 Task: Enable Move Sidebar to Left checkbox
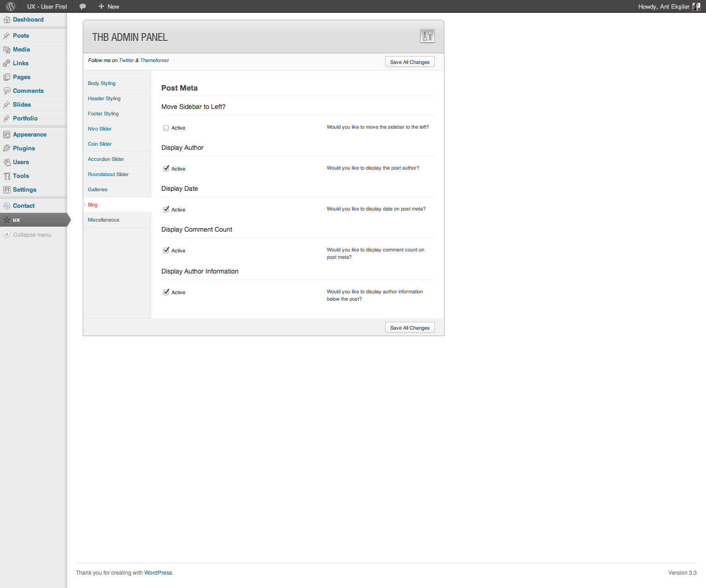point(166,128)
